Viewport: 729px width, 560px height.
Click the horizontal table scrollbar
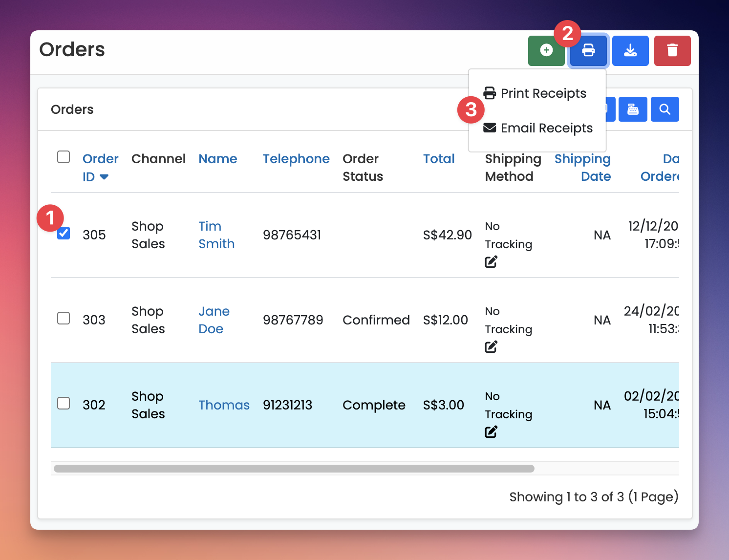pos(294,469)
